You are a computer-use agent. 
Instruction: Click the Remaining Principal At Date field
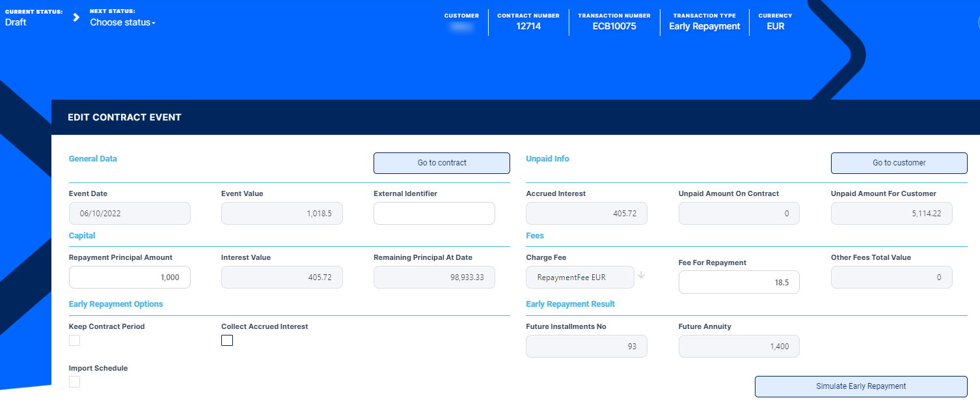pyautogui.click(x=434, y=277)
